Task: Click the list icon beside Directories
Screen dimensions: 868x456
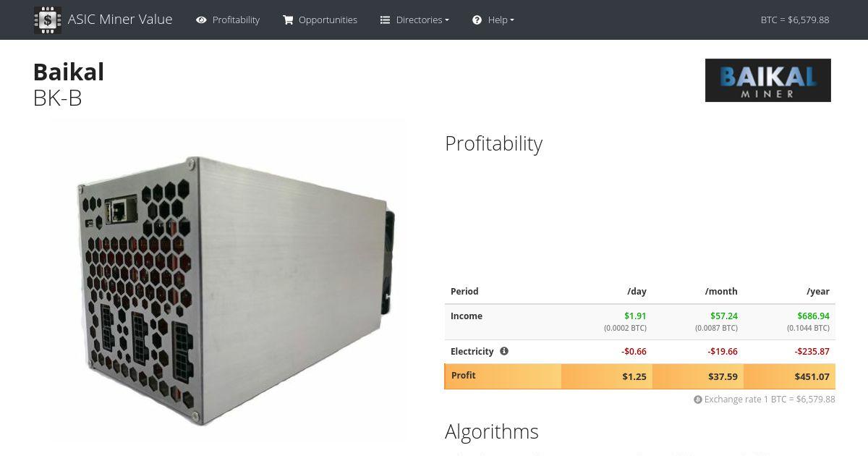Action: (x=386, y=20)
